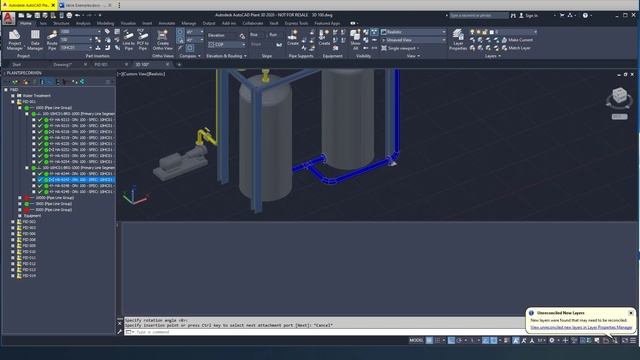Expand the Layers panel dropdown
Screen dimensions: 640x360
click(x=493, y=56)
